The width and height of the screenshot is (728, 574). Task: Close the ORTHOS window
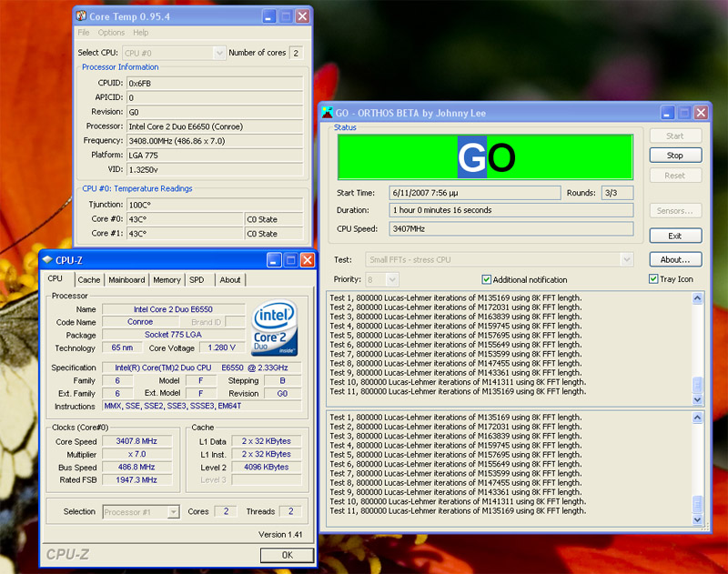point(701,112)
